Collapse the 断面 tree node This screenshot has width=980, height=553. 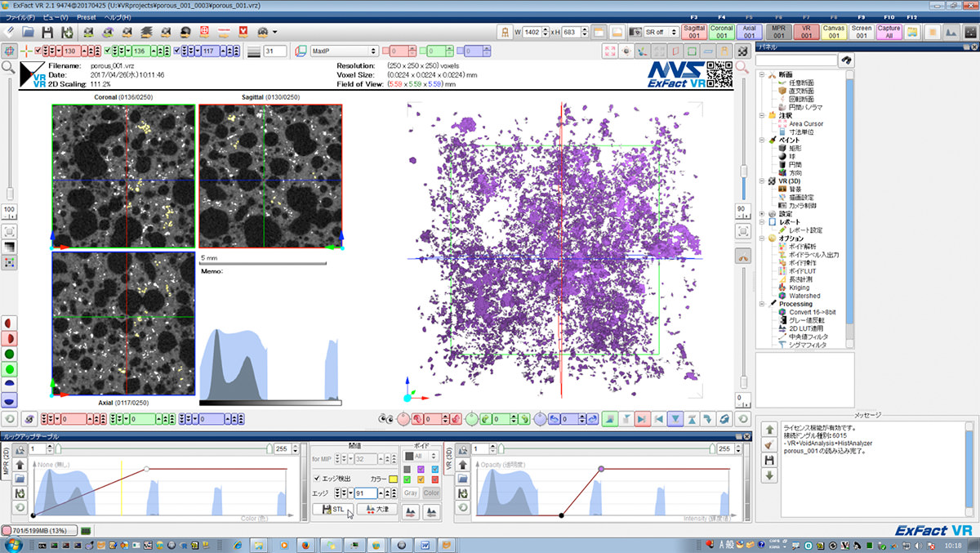(762, 74)
